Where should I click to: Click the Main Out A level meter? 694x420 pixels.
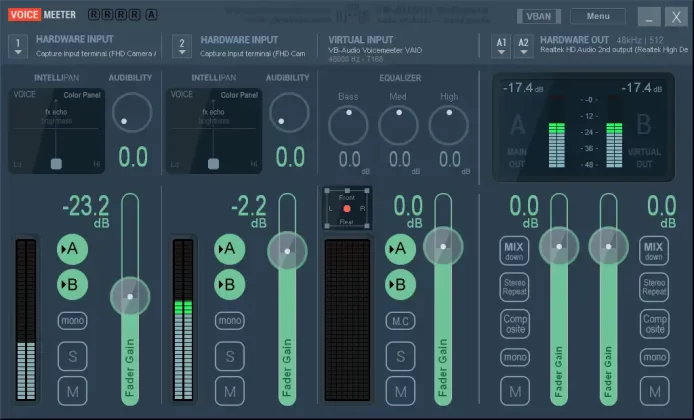click(x=557, y=131)
